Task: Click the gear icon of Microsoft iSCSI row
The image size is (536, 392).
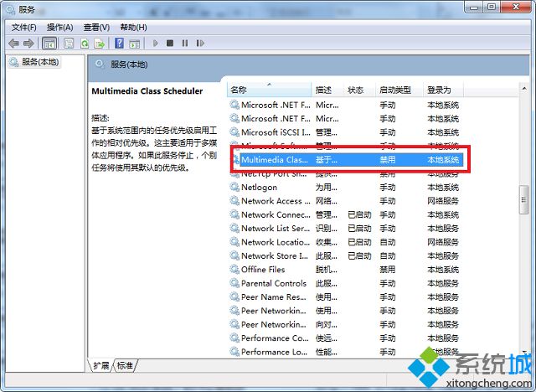Action: [234, 132]
